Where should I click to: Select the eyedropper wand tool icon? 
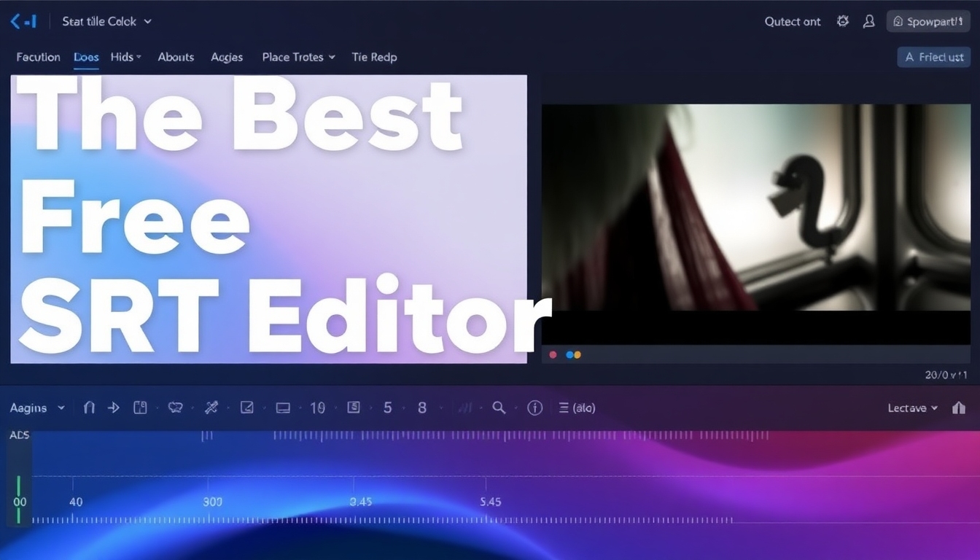pyautogui.click(x=211, y=408)
